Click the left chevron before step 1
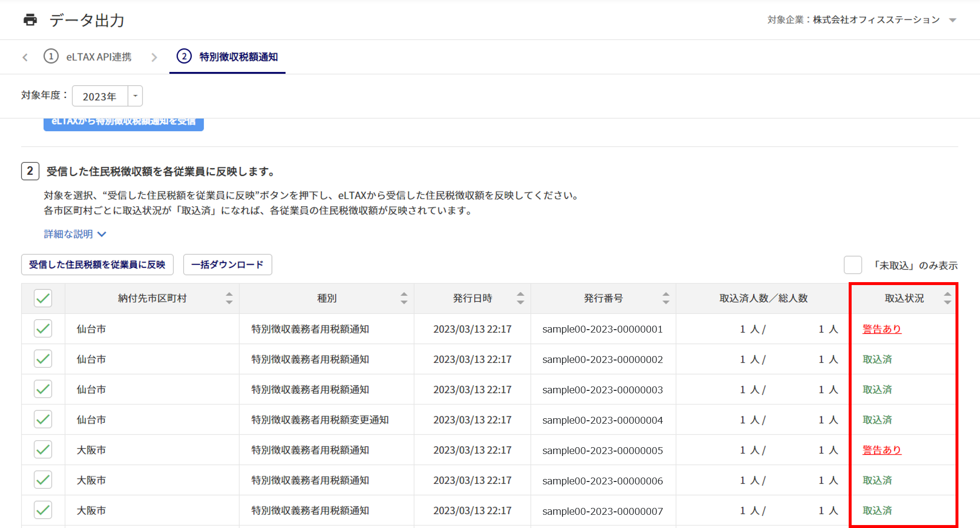Screen dimensions: 980x528 (25, 57)
